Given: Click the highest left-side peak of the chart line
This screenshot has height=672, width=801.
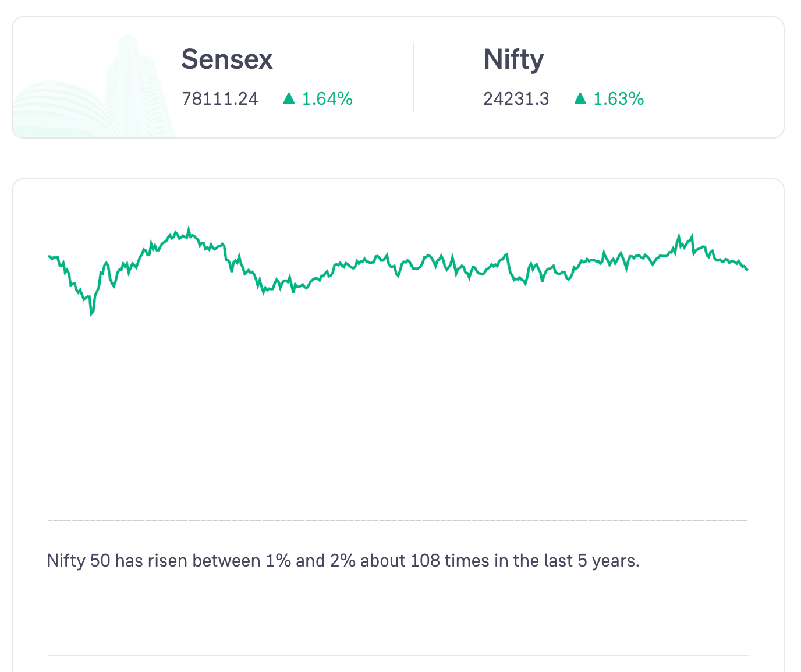Looking at the screenshot, I should click(189, 228).
